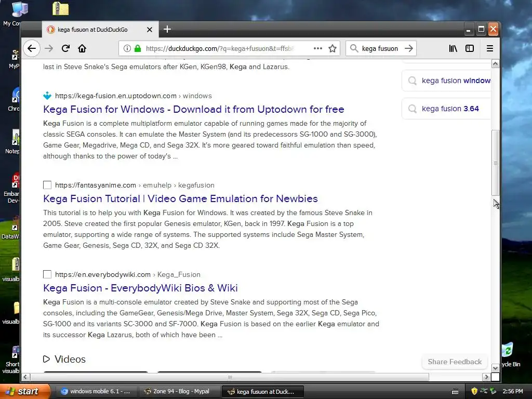
Task: Click the kega-fusion.en.uptodown.com URL
Action: (116, 96)
